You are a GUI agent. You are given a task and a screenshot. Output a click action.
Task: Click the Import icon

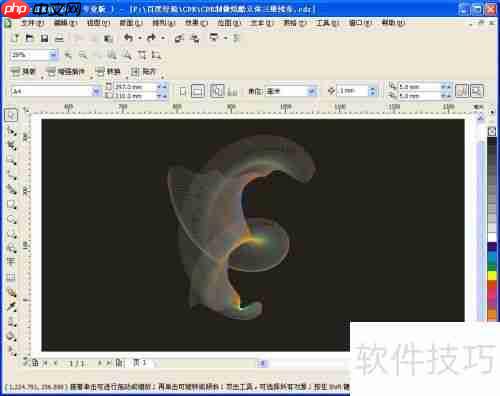(180, 39)
